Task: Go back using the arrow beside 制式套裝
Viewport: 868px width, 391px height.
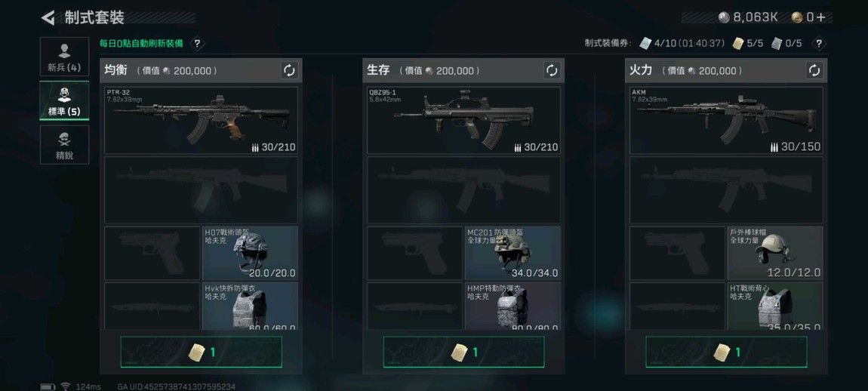Action: click(x=48, y=17)
